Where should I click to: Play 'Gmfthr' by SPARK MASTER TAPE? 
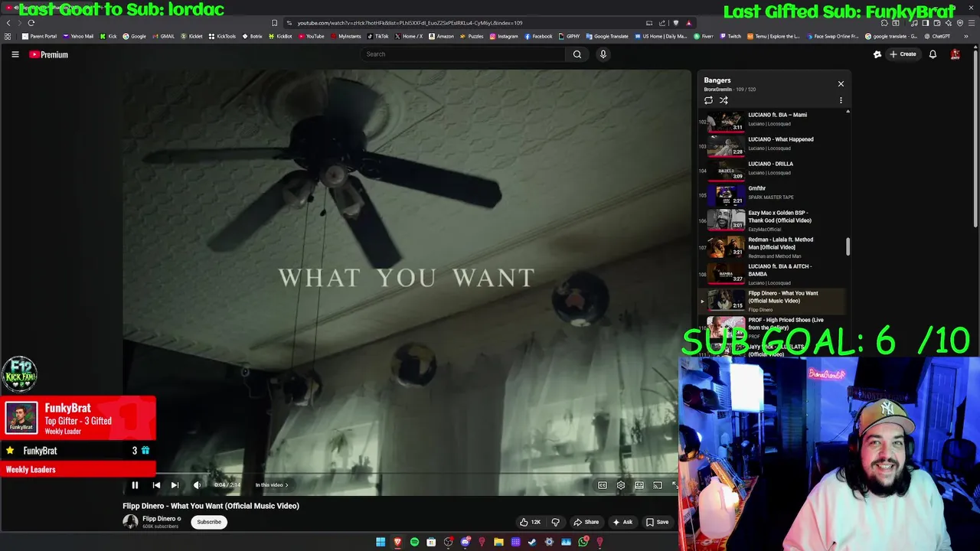tap(771, 193)
